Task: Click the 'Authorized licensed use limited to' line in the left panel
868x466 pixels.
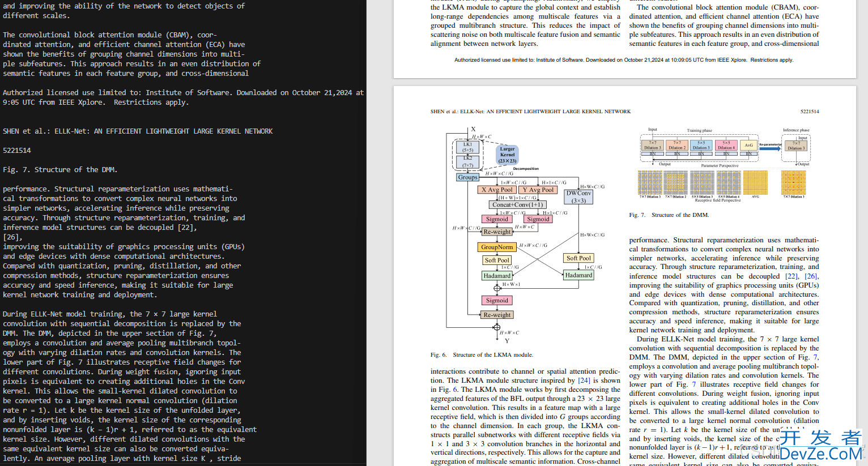Action: point(183,93)
